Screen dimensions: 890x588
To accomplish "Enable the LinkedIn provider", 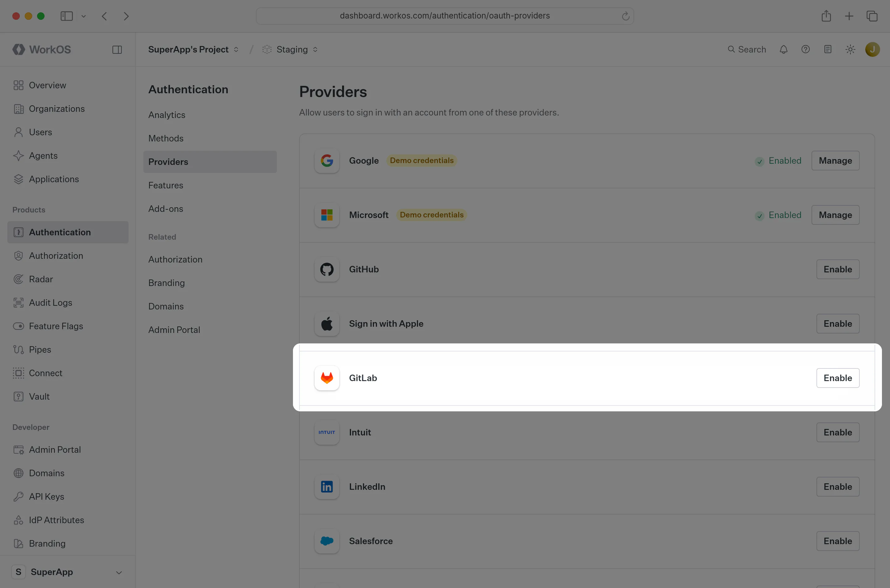I will point(838,487).
